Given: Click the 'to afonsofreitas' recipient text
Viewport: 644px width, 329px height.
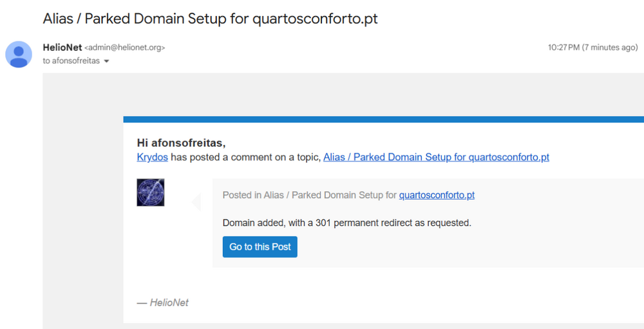Looking at the screenshot, I should tap(72, 61).
